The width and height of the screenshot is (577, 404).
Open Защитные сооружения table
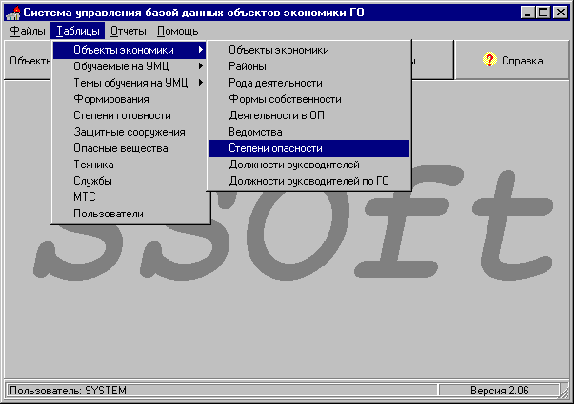129,132
